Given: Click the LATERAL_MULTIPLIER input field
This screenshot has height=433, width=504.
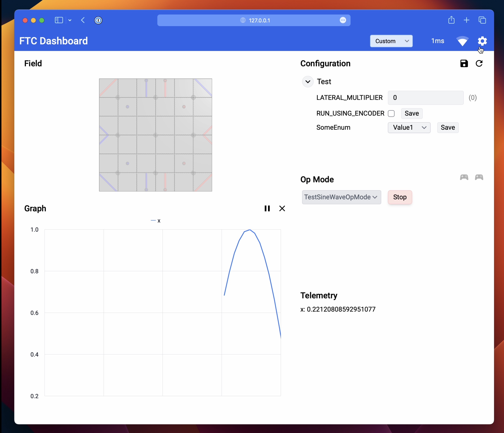Looking at the screenshot, I should 425,98.
